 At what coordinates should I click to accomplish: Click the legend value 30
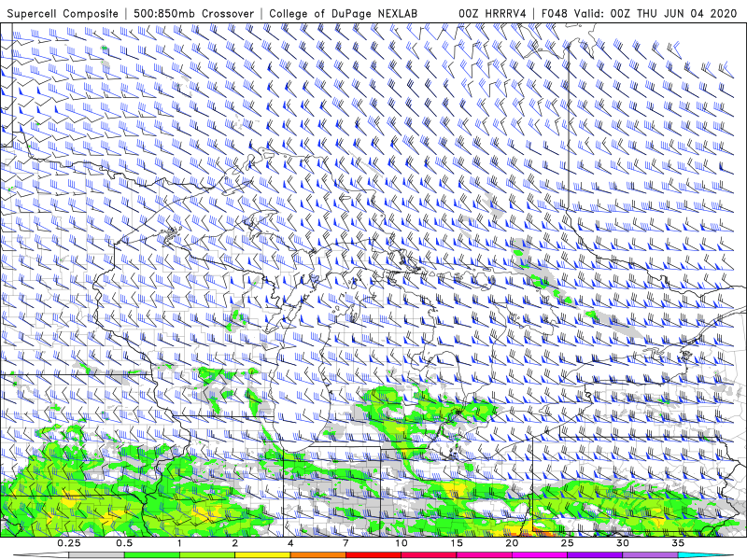click(623, 543)
